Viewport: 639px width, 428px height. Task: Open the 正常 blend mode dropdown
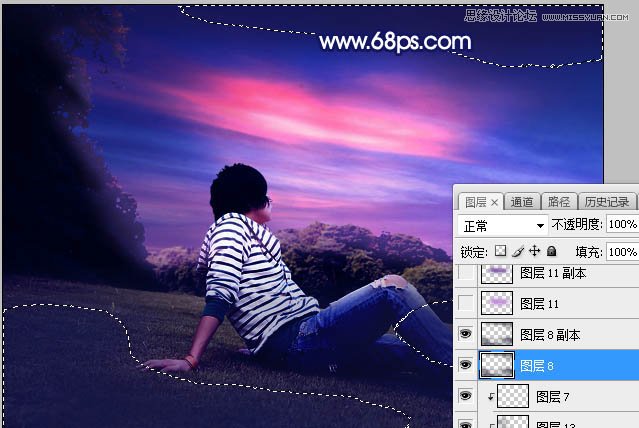[x=502, y=225]
